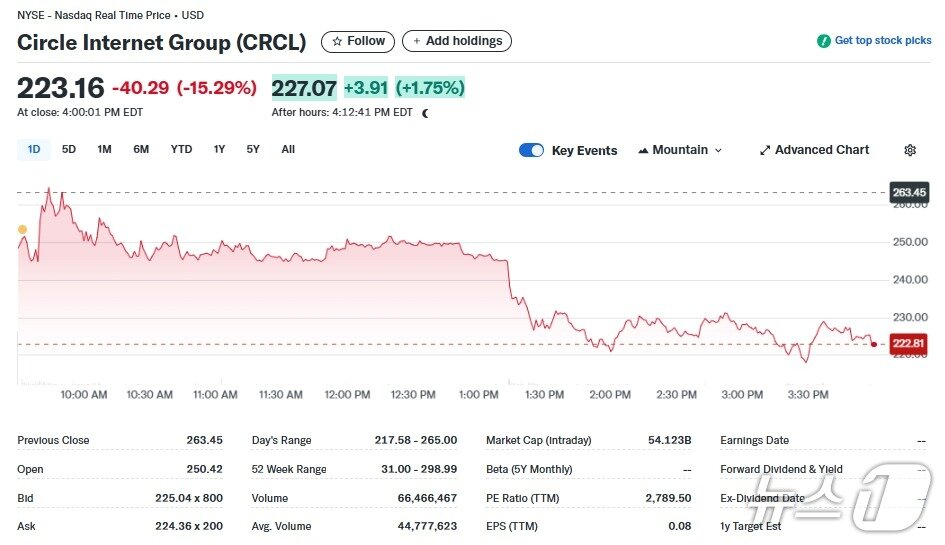Image resolution: width=945 pixels, height=545 pixels.
Task: Open the Get top stock picks link
Action: pos(883,41)
